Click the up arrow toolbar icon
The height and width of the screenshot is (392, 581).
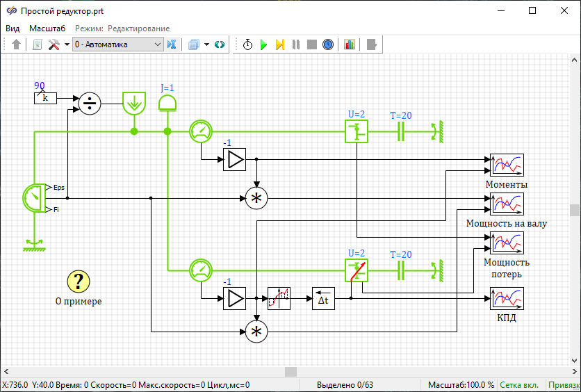pos(17,44)
